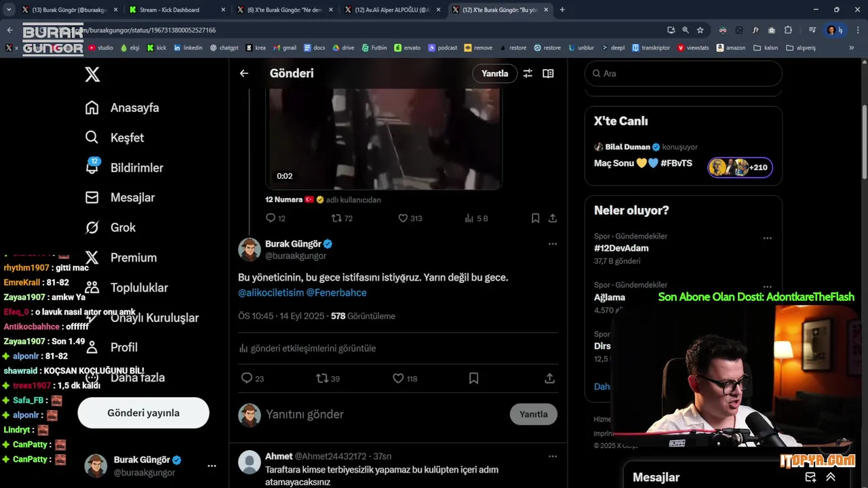Viewport: 868px width, 488px height.
Task: Share the quoted video post
Action: (x=553, y=218)
